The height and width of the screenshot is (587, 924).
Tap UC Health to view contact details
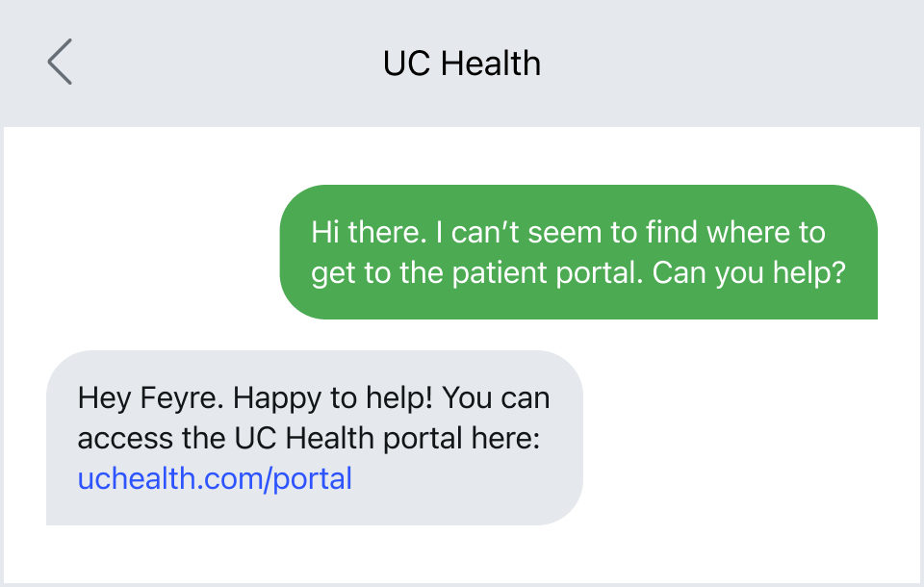[x=462, y=63]
